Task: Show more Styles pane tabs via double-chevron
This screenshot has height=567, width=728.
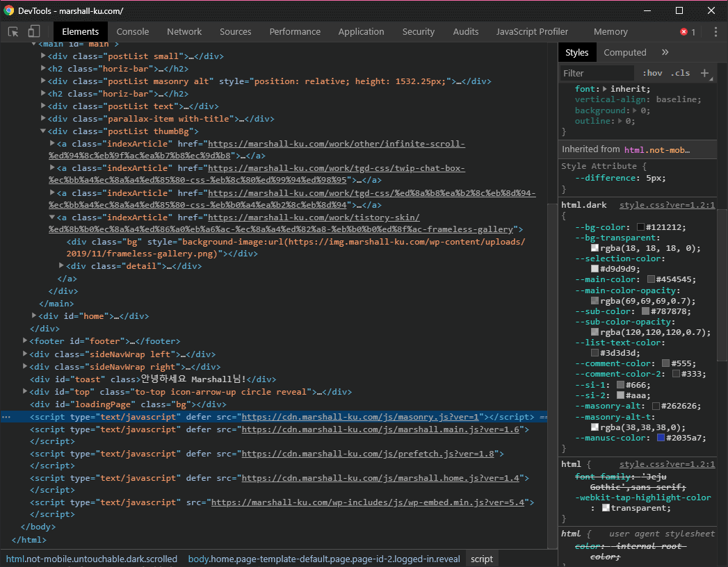Action: click(665, 53)
